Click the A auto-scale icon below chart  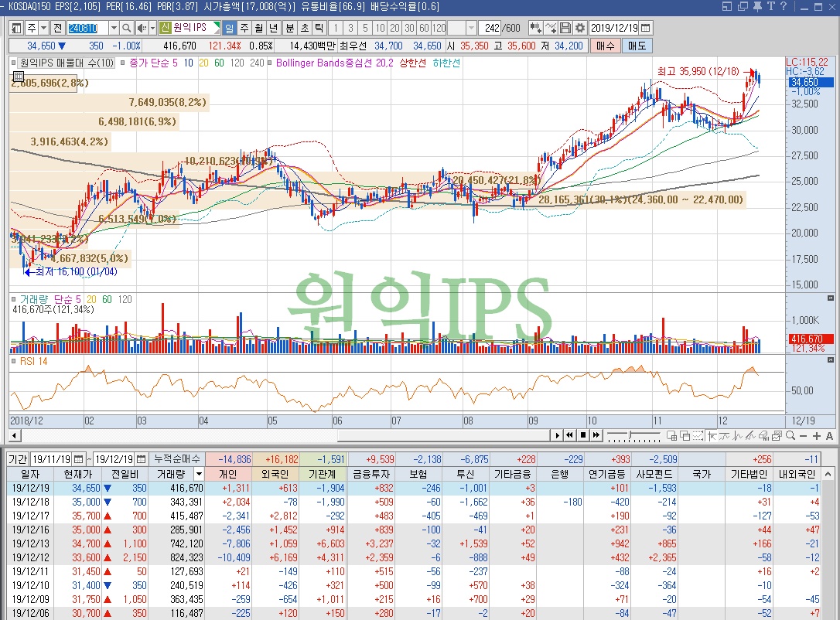pos(829,436)
